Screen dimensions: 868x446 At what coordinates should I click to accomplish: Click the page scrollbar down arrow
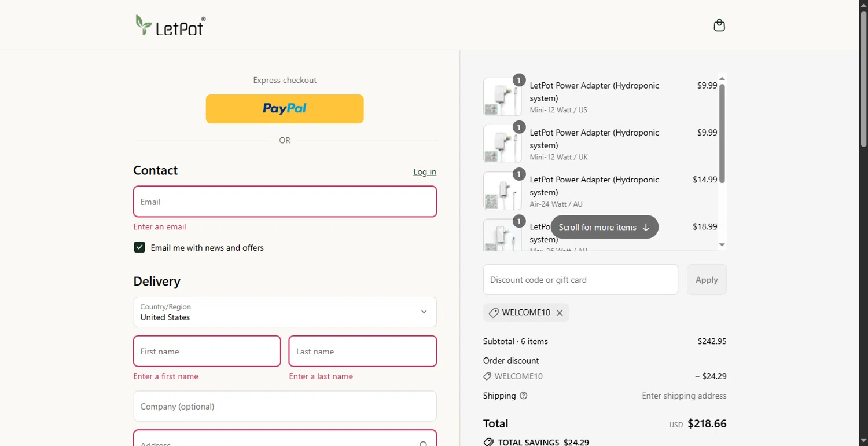point(863,441)
